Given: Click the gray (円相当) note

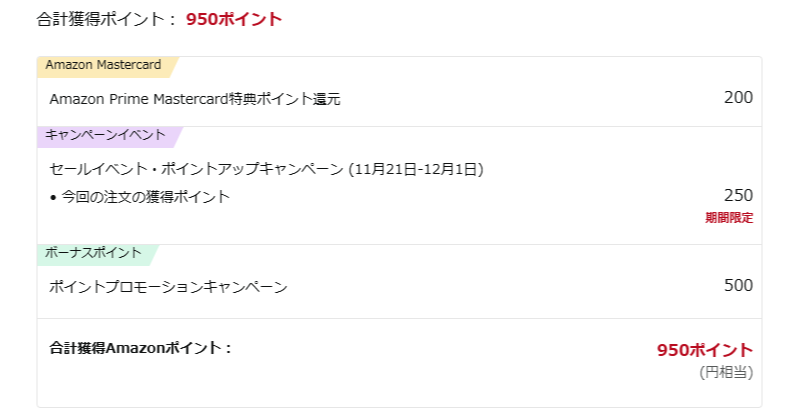Looking at the screenshot, I should click(726, 372).
